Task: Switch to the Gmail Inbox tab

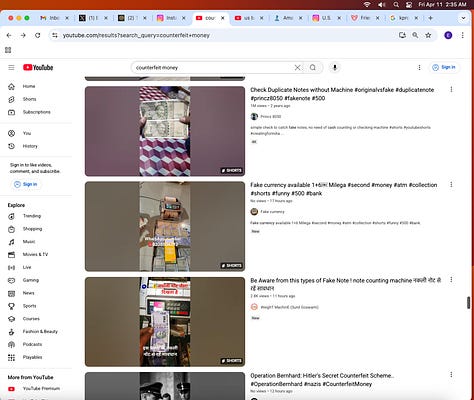Action: (x=54, y=18)
